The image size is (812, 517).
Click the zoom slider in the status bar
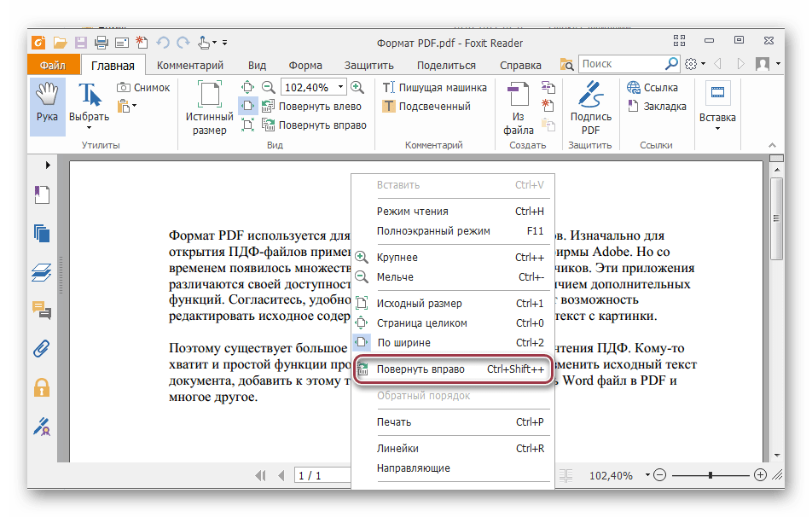pos(710,475)
